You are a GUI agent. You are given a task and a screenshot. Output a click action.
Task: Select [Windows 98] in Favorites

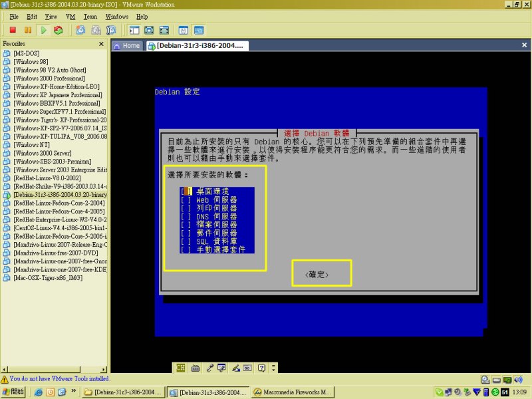pos(31,62)
